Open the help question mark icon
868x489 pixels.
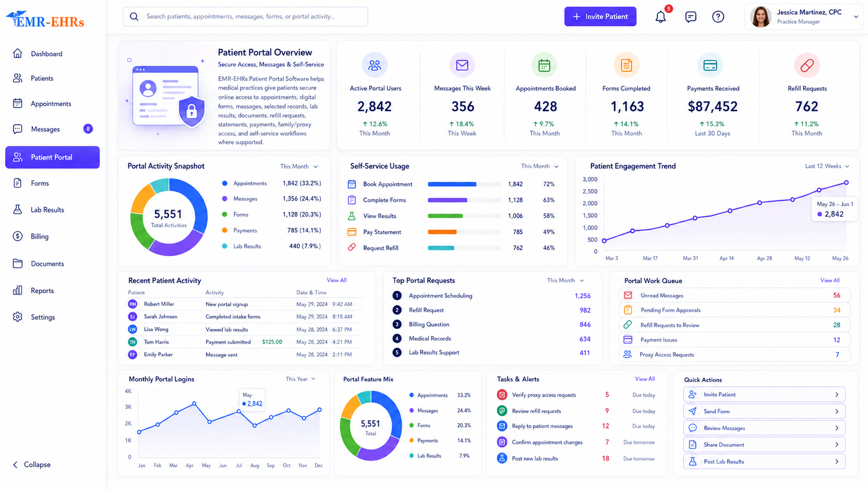718,17
